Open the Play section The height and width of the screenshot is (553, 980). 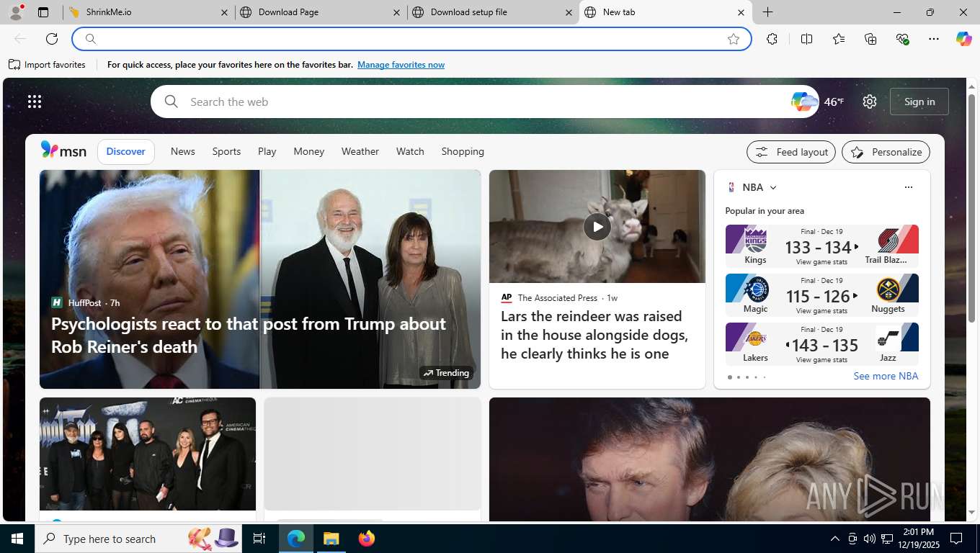(x=267, y=151)
